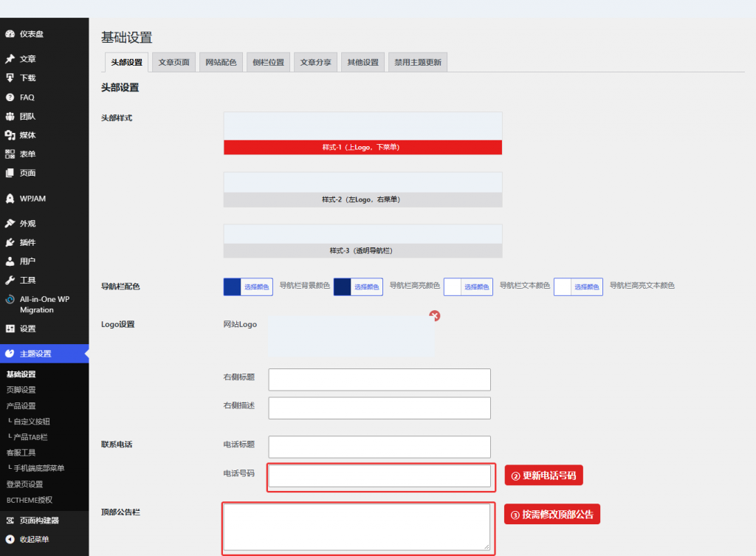This screenshot has height=556, width=756.
Task: Click the 团队 group icon
Action: [x=10, y=116]
